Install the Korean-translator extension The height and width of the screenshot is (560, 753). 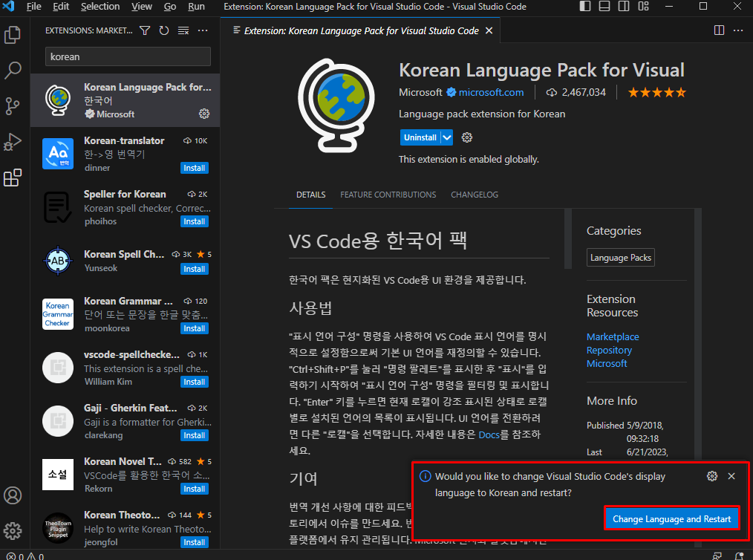click(195, 168)
